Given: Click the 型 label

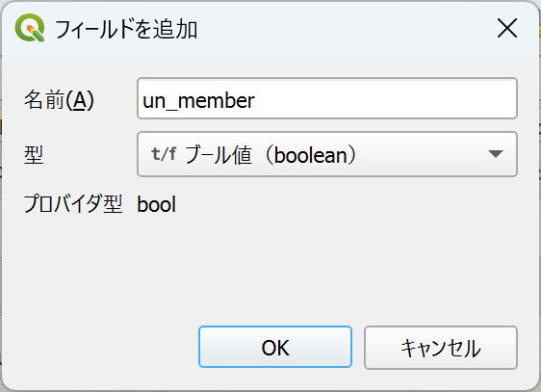Looking at the screenshot, I should [34, 155].
